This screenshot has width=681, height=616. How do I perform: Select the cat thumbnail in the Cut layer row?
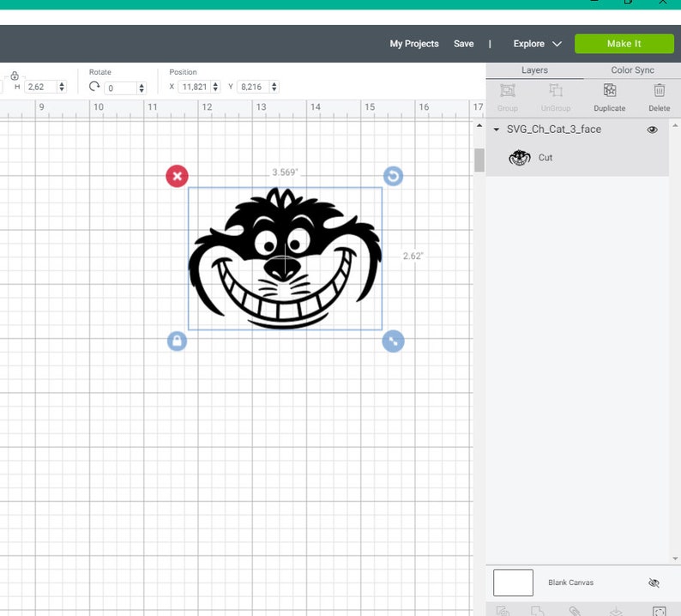(520, 158)
